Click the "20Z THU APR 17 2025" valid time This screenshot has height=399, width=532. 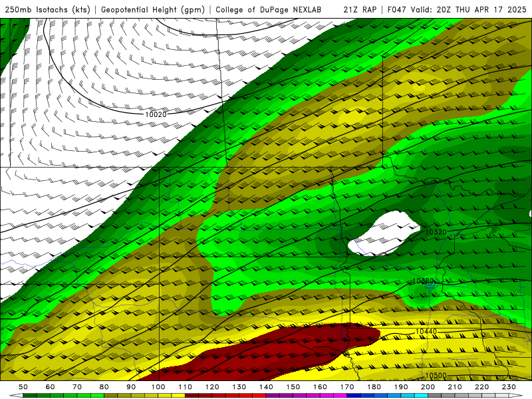coord(481,9)
